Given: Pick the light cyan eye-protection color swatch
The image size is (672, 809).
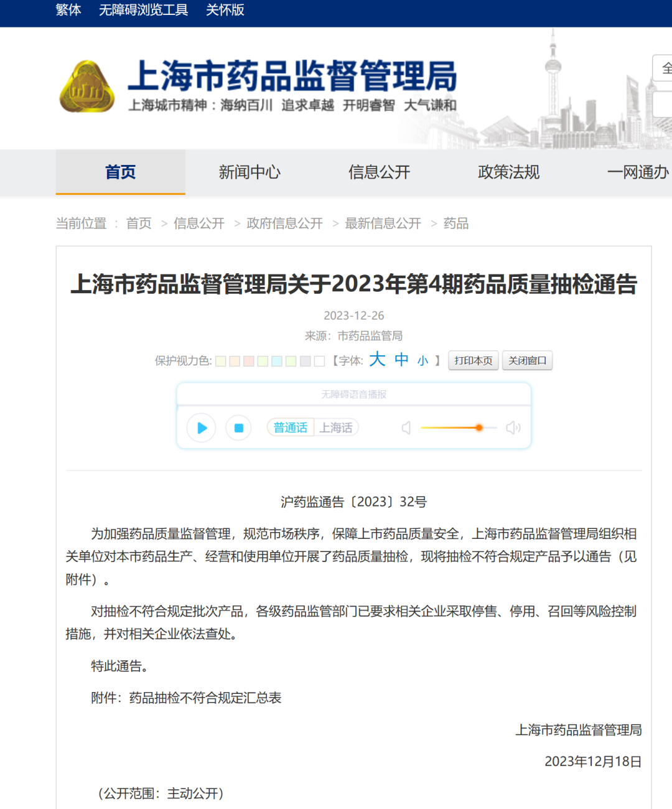Looking at the screenshot, I should click(x=277, y=361).
